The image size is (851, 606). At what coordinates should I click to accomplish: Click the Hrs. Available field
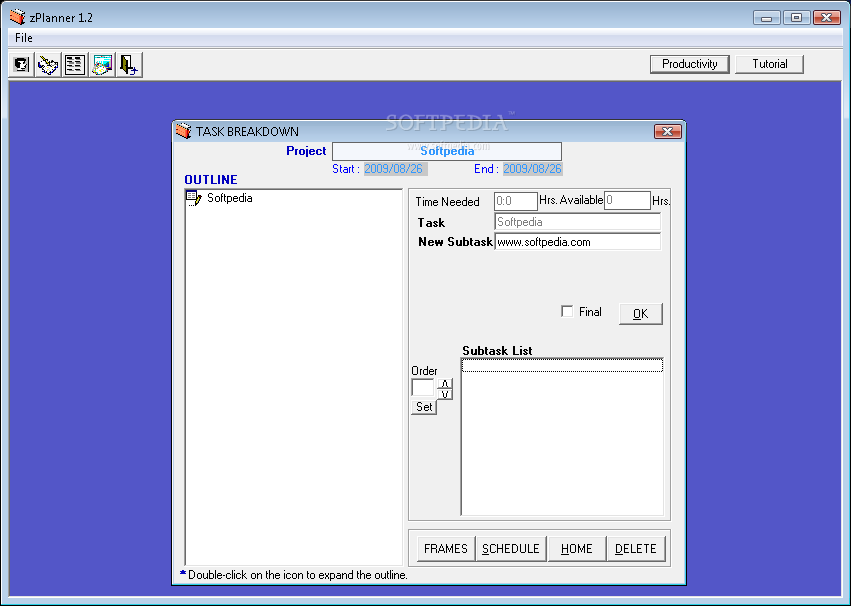click(627, 200)
